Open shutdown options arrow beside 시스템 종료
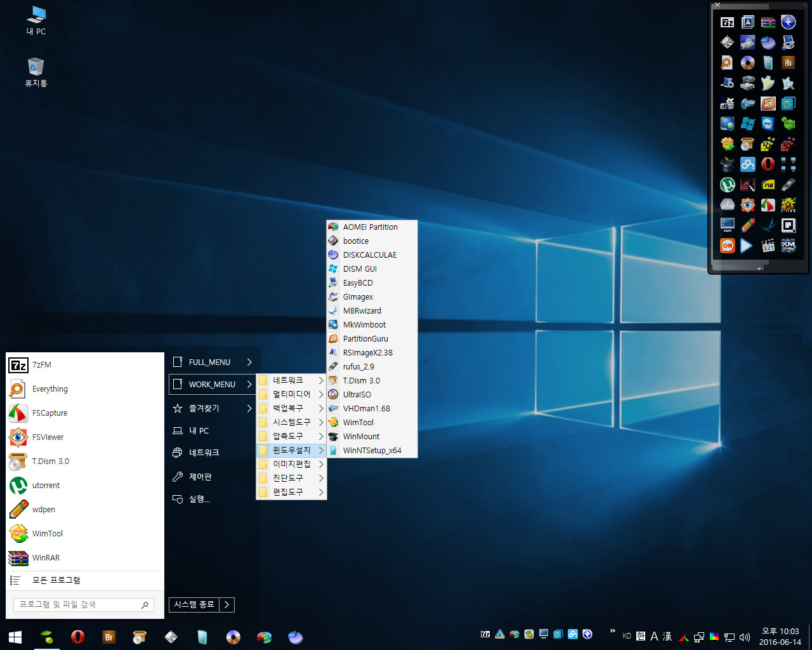Image resolution: width=812 pixels, height=650 pixels. click(x=227, y=605)
